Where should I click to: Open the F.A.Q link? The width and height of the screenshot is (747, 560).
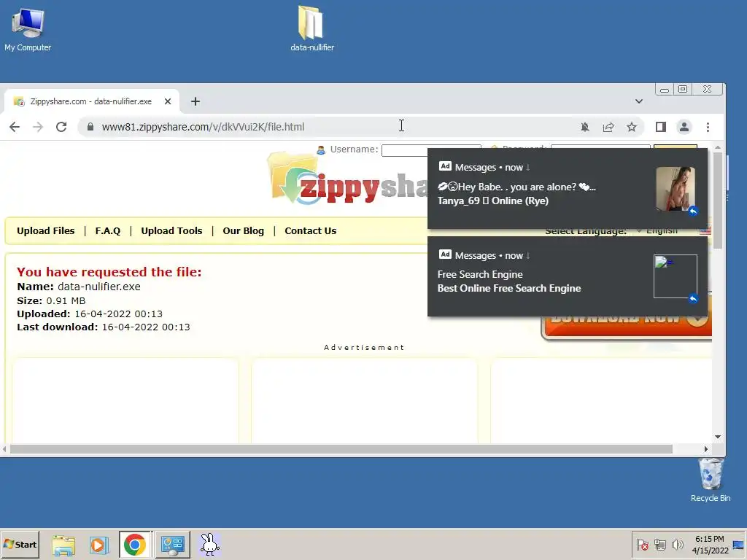tap(108, 231)
